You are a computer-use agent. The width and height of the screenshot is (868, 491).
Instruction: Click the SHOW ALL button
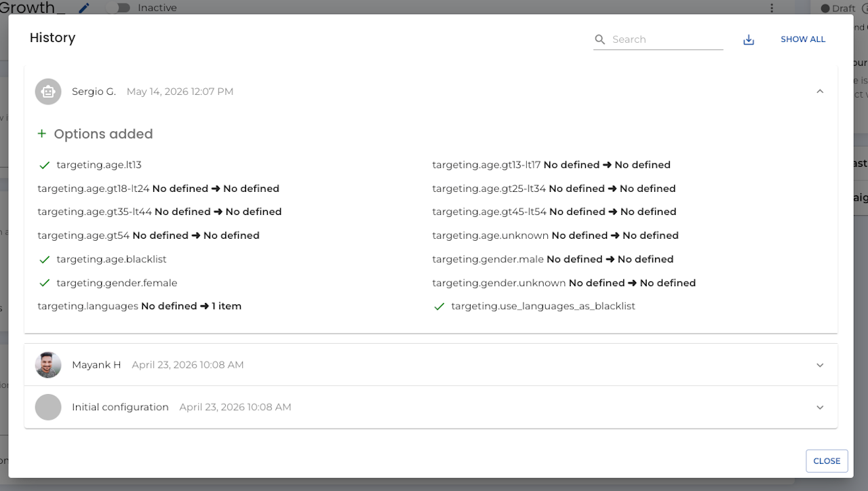pos(803,39)
